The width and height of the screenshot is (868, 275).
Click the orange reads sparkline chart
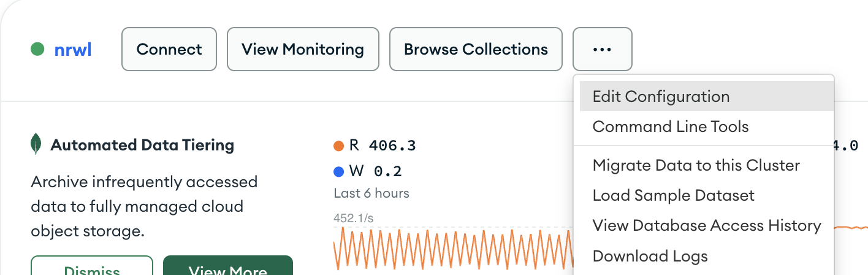click(454, 249)
